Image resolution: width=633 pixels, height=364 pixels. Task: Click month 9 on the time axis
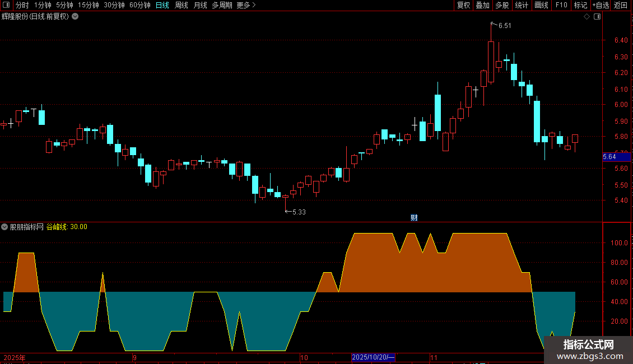[x=135, y=357]
